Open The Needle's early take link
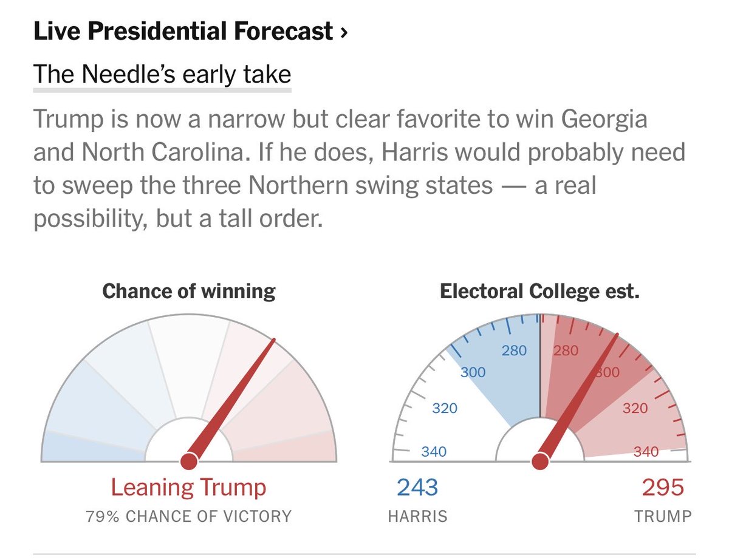Screen dimensions: 729x560 point(162,75)
